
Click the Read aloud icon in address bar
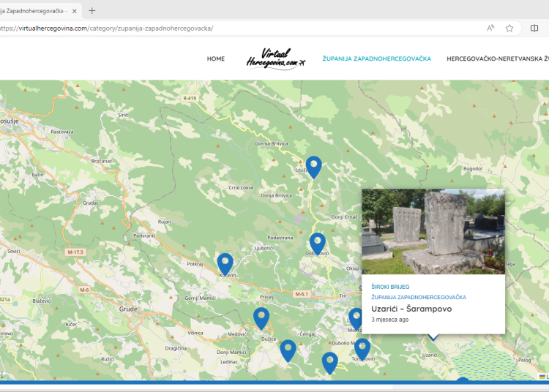tap(490, 29)
